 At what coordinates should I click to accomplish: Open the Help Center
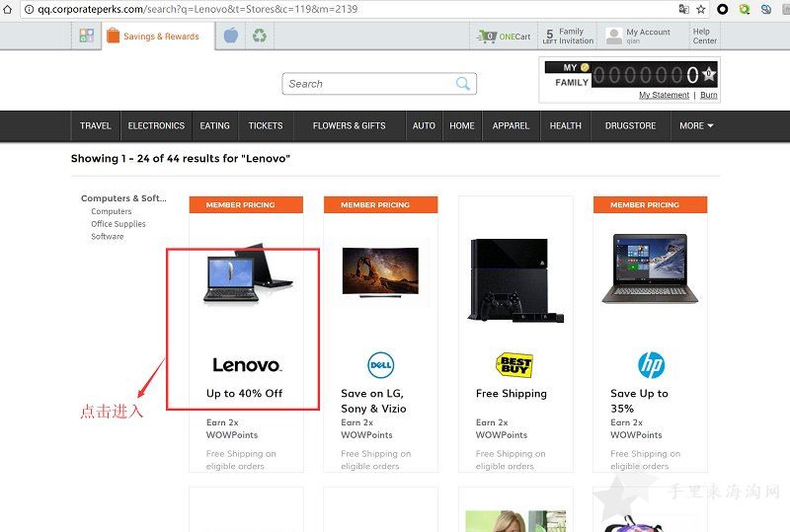(x=704, y=36)
